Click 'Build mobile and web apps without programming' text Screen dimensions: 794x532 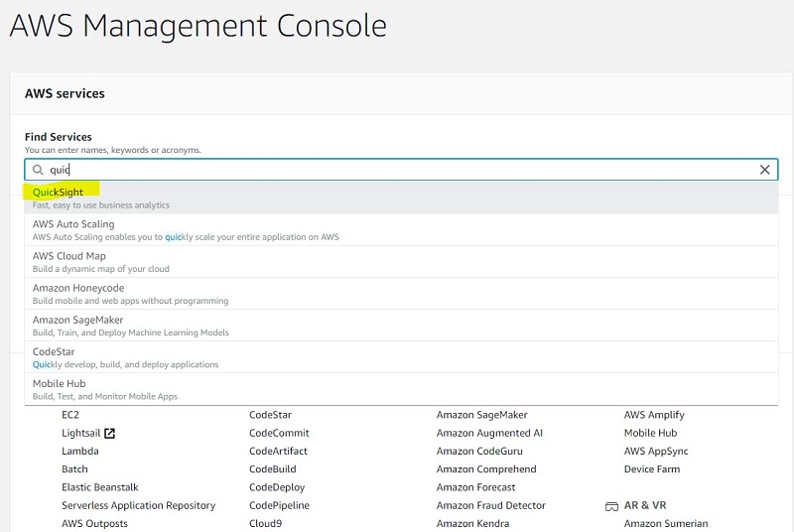click(x=131, y=301)
